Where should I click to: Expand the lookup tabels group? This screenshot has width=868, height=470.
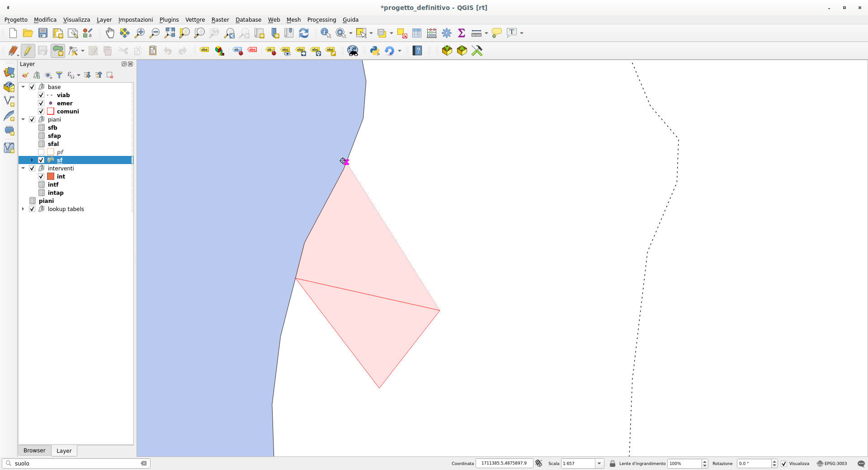point(23,209)
